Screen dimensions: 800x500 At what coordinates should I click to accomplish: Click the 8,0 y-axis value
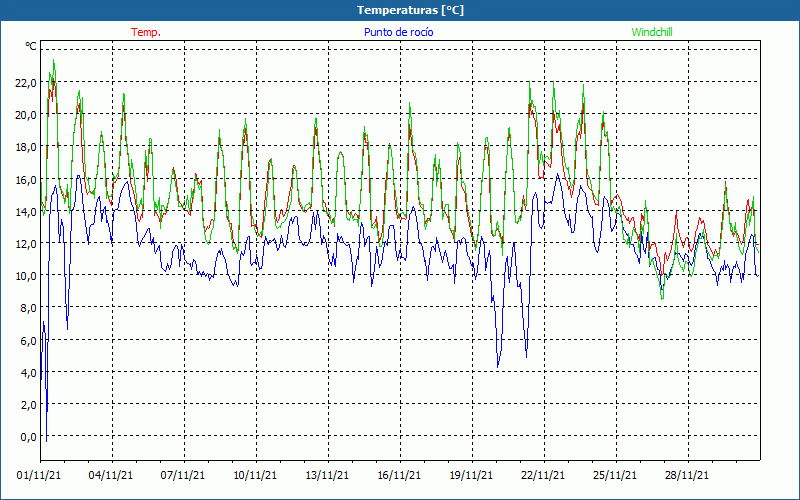pyautogui.click(x=29, y=308)
